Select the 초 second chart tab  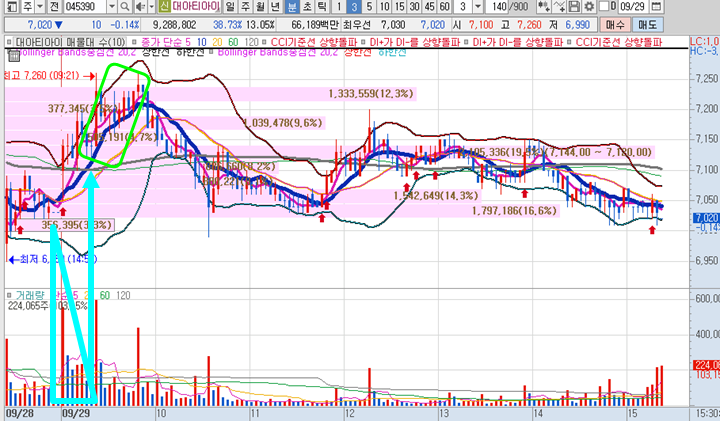tap(307, 6)
